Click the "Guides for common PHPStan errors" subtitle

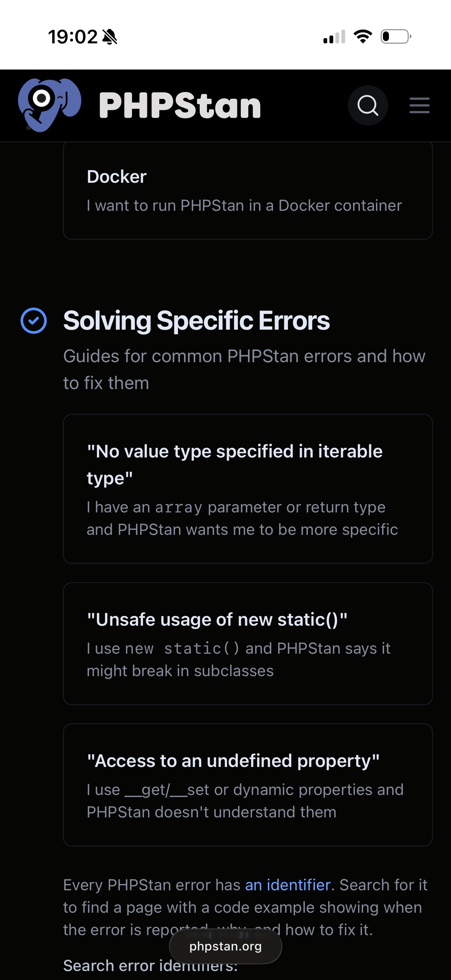[244, 369]
